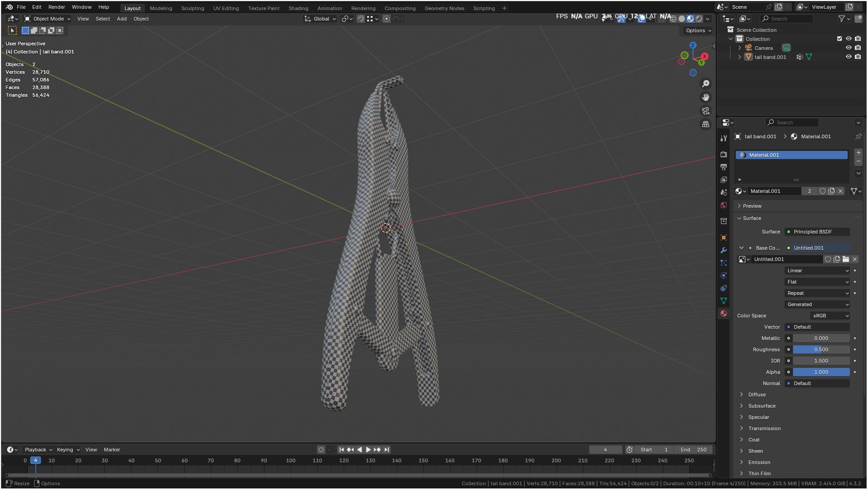Image resolution: width=868 pixels, height=490 pixels.
Task: Click the Roughness slider
Action: point(821,350)
